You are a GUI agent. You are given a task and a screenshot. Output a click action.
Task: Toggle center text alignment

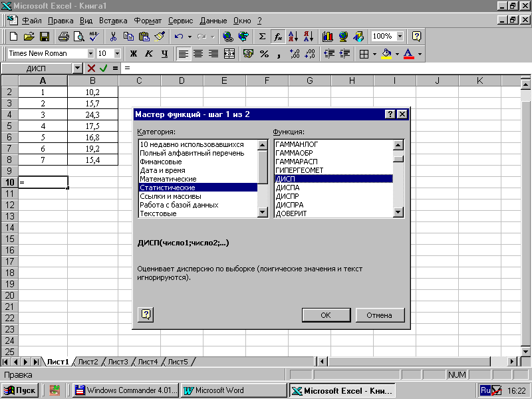(198, 54)
